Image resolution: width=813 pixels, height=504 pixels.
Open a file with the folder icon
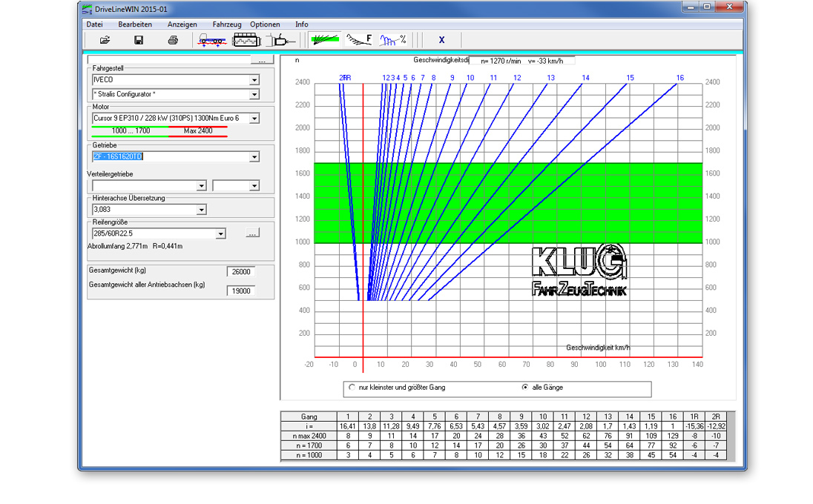click(105, 40)
